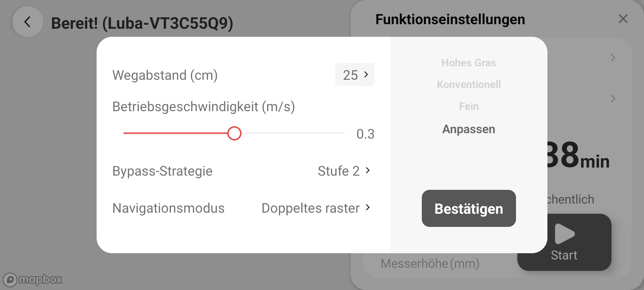Click the chevron next to 25
The width and height of the screenshot is (644, 290).
pyautogui.click(x=366, y=74)
